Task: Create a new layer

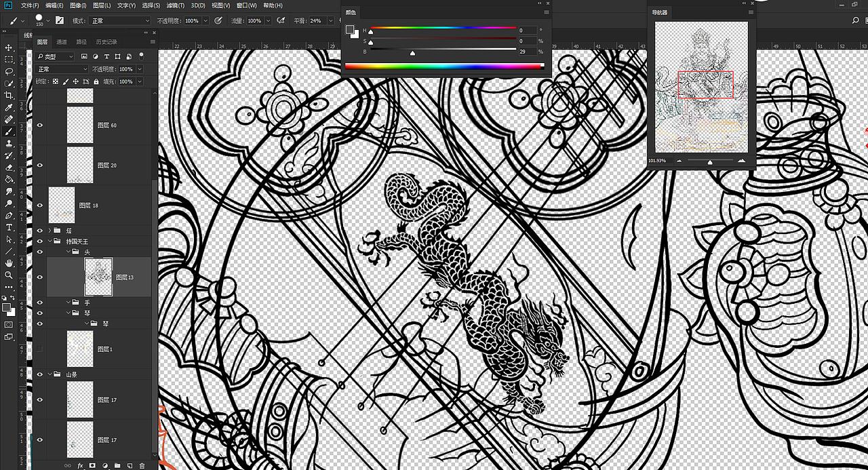Action: (129, 465)
